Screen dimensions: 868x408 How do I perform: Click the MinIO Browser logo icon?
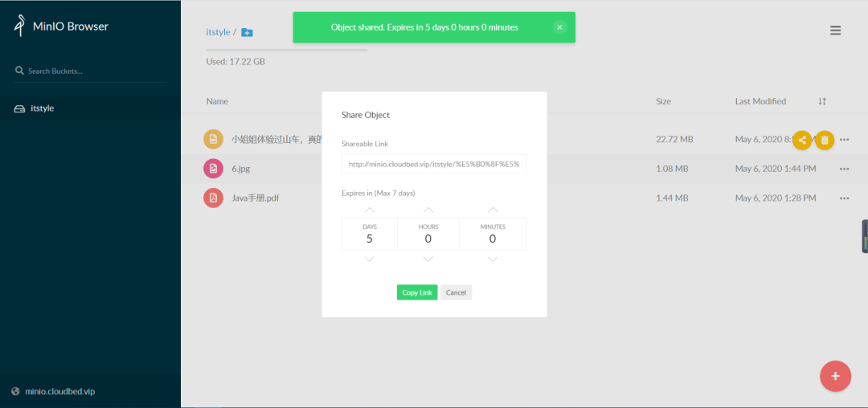(x=20, y=26)
